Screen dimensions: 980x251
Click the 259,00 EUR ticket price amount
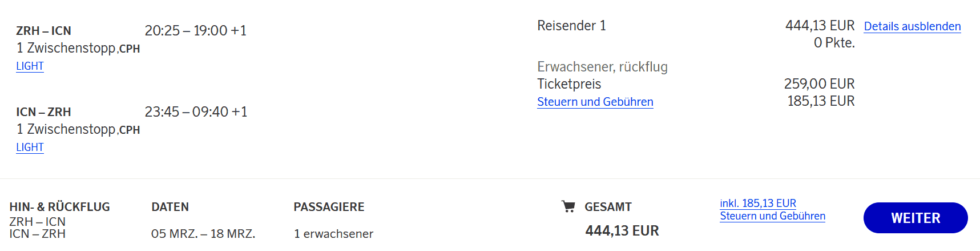819,84
